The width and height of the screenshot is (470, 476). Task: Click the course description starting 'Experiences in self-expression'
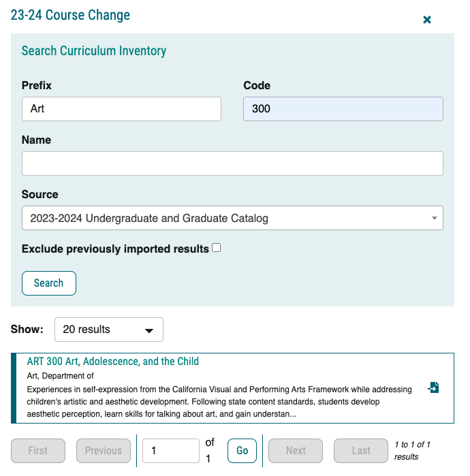(x=219, y=402)
